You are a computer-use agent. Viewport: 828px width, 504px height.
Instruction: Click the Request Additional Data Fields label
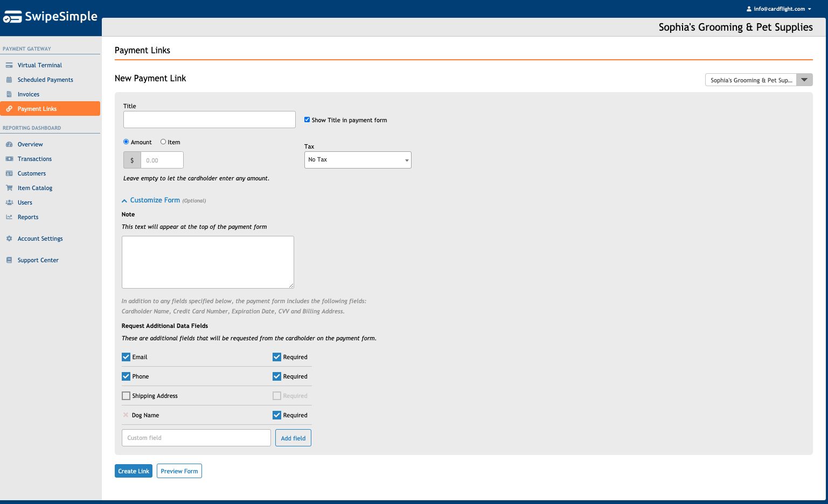tap(165, 326)
